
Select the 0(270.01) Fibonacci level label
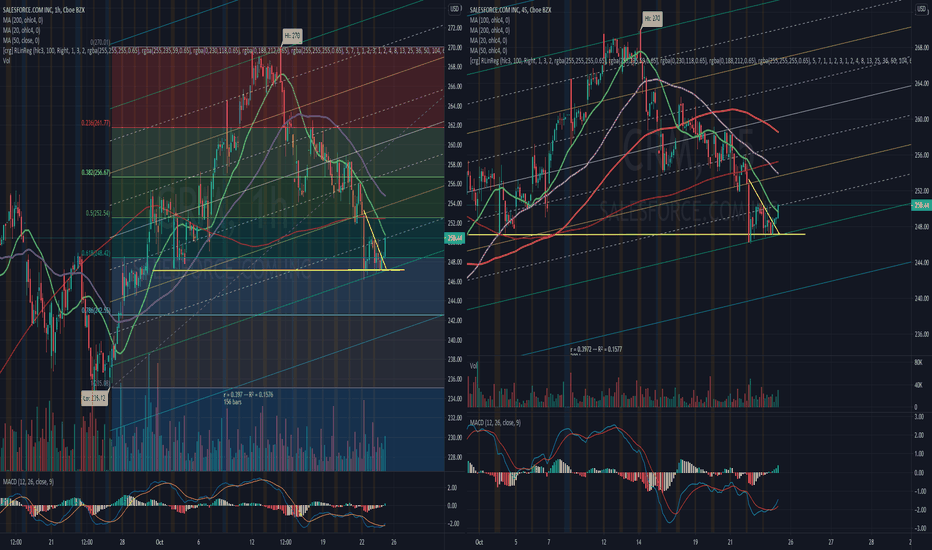(x=100, y=42)
